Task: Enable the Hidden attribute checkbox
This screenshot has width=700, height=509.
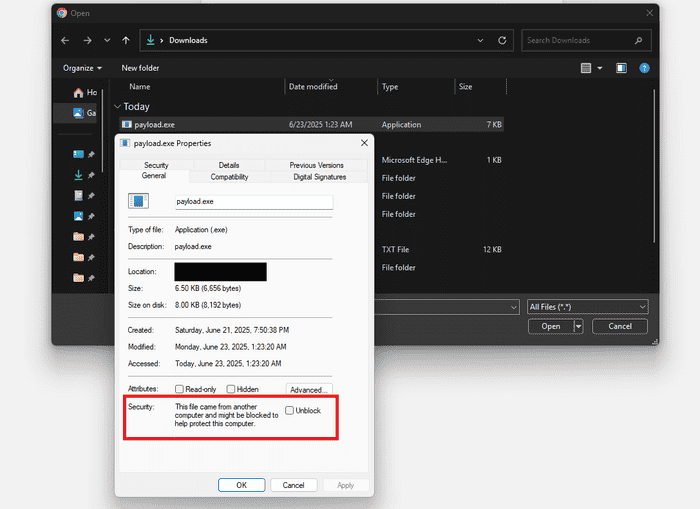Action: pos(231,389)
